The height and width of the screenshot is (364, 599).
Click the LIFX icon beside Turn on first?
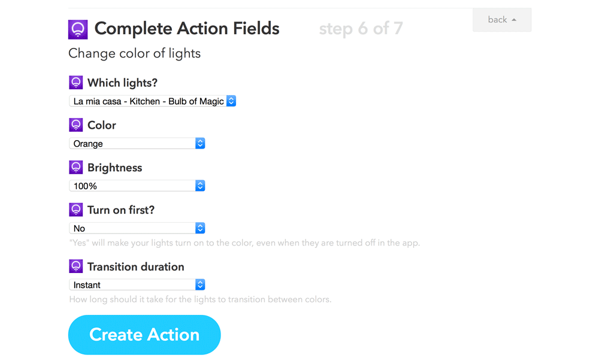pos(76,210)
